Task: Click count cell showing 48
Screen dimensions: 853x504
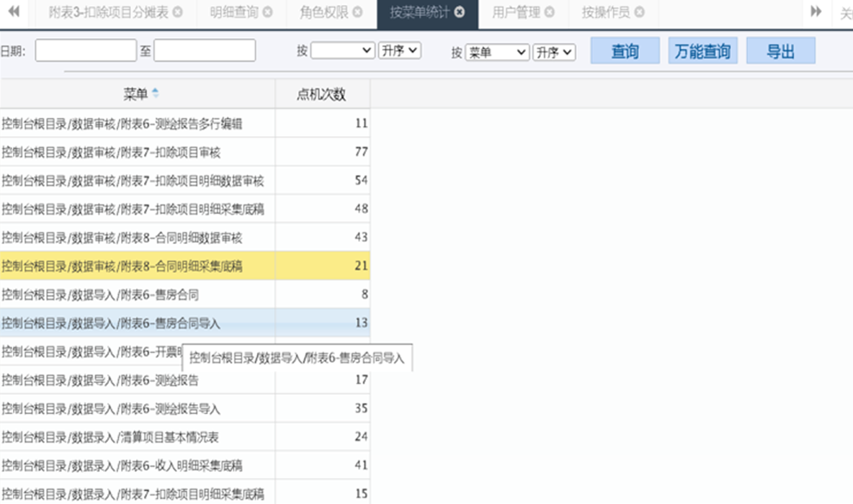Action: pyautogui.click(x=323, y=209)
